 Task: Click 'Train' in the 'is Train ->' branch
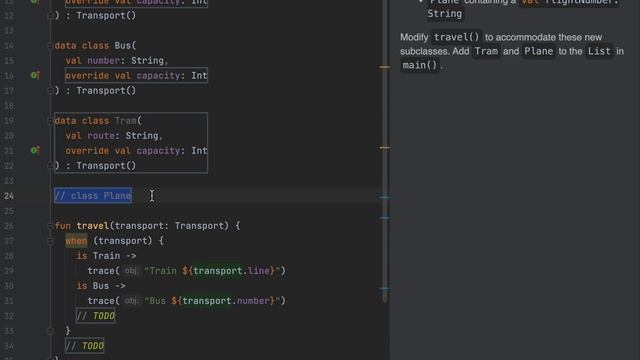click(x=106, y=256)
